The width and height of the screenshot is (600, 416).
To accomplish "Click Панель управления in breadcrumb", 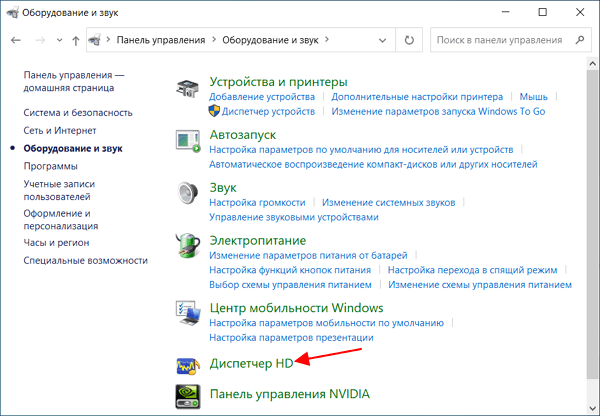I will [x=161, y=40].
